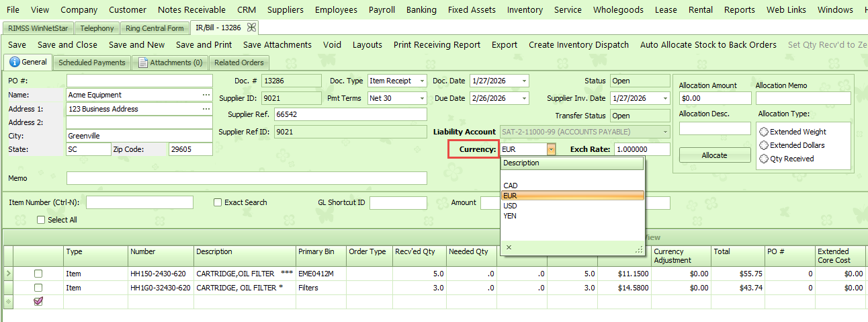Open the Ring Central Form tab
Viewport: 868px width, 322px height.
(155, 28)
